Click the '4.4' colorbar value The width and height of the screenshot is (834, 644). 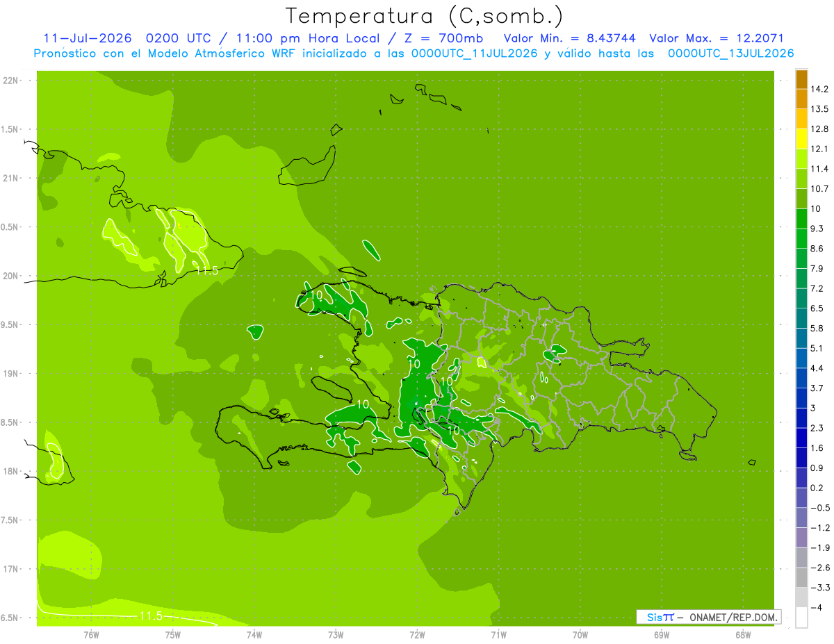click(x=817, y=368)
